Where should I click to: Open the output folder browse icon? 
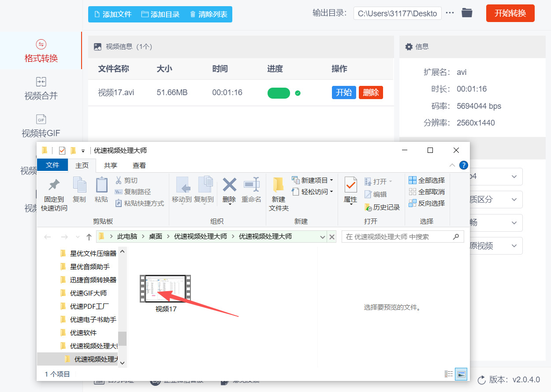point(467,13)
